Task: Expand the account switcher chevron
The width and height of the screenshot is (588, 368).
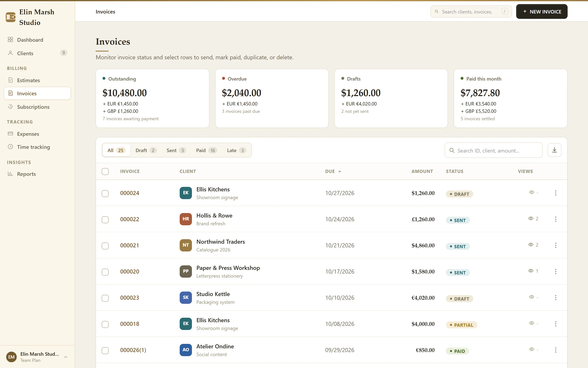Action: [66, 357]
